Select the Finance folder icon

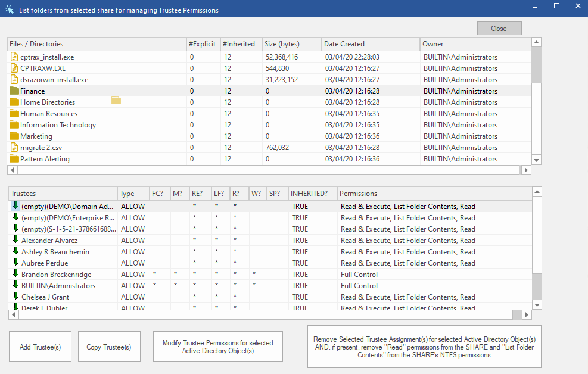tap(13, 91)
